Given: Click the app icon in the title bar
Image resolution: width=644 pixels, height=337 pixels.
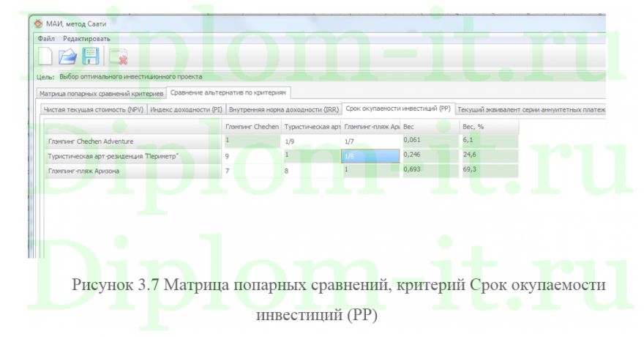Looking at the screenshot, I should click(x=38, y=23).
